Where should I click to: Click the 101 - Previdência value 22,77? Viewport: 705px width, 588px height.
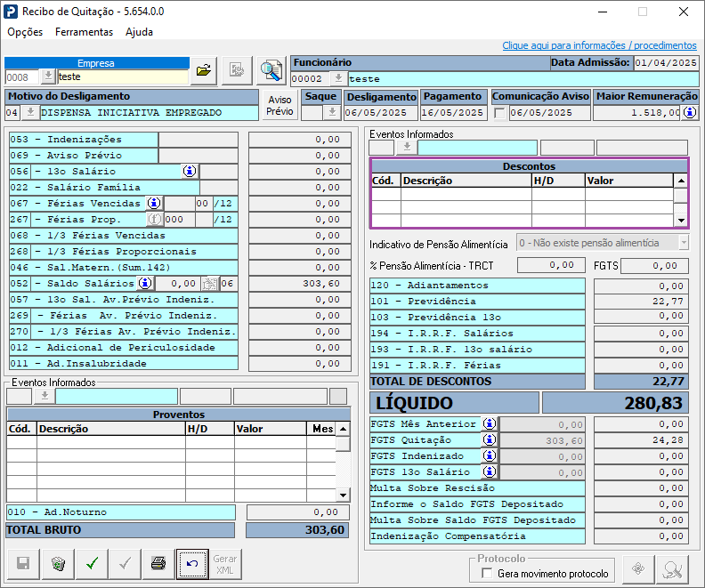[x=641, y=301]
